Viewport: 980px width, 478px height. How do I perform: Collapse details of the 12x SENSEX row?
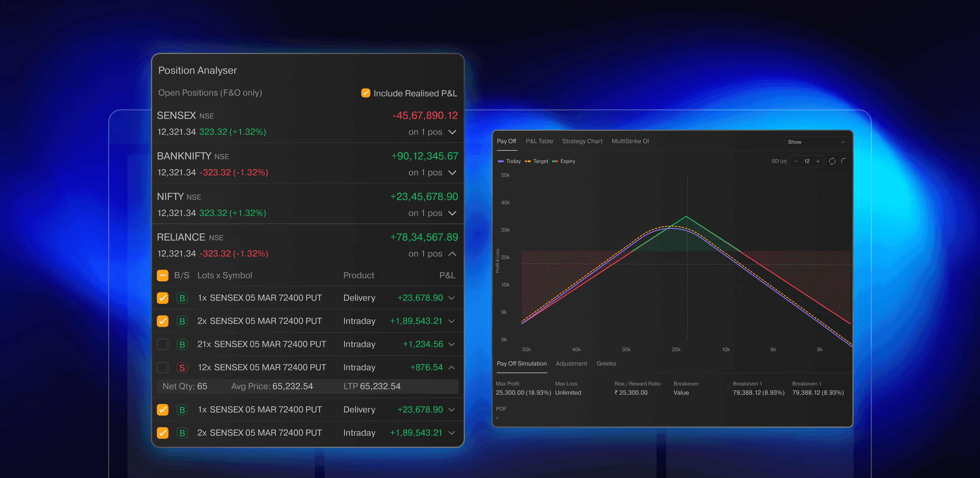coord(451,368)
